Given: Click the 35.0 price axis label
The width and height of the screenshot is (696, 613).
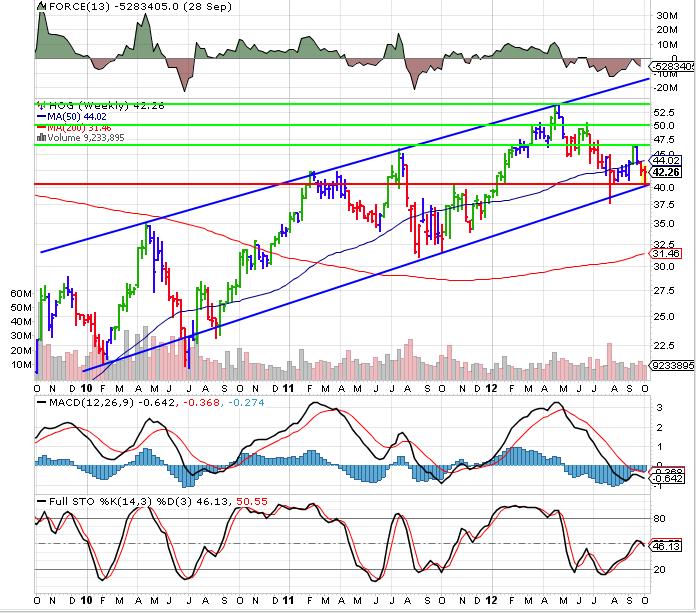Looking at the screenshot, I should (x=664, y=224).
